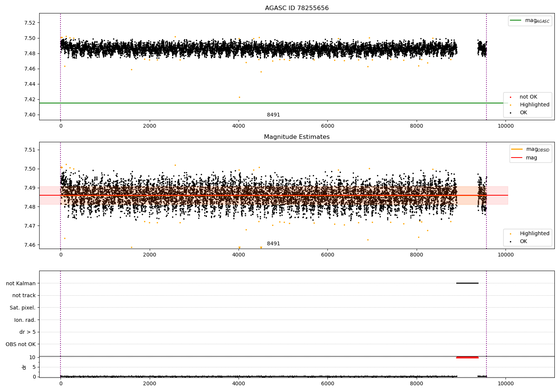Click the 'OK' legend entry in middle plot

point(519,242)
